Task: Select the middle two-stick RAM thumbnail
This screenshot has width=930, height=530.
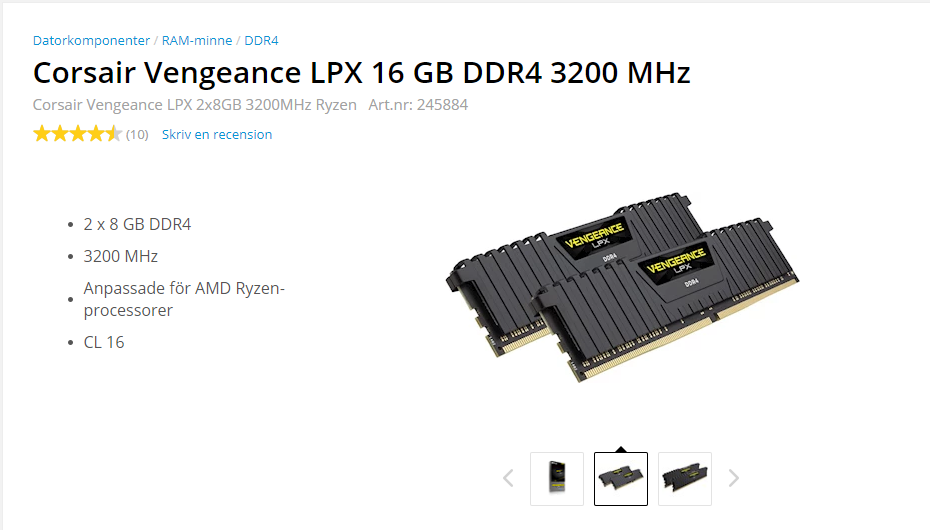Action: (x=621, y=478)
